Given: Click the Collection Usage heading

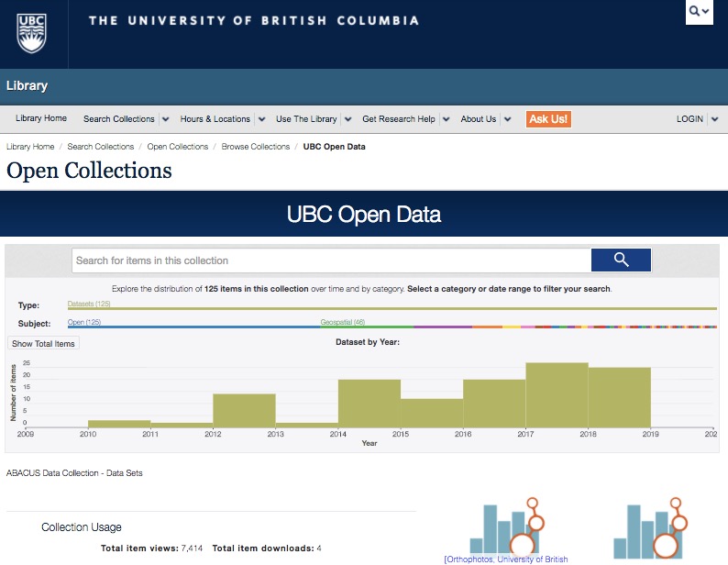Looking at the screenshot, I should (82, 527).
